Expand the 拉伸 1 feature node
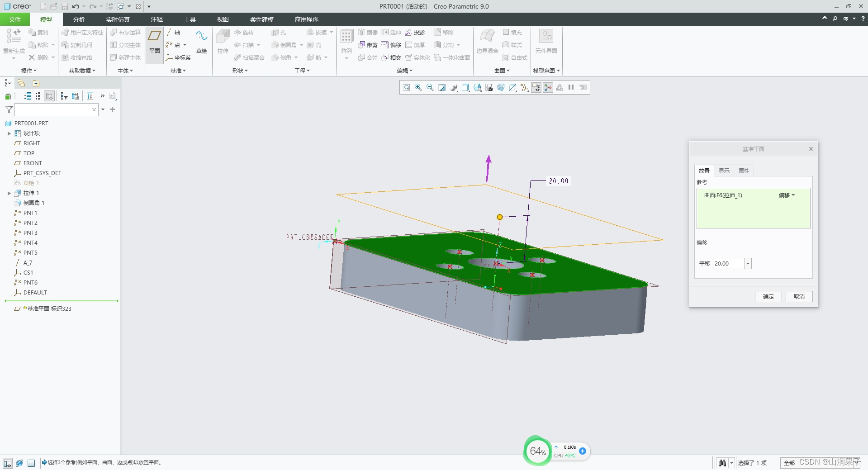Image resolution: width=868 pixels, height=470 pixels. click(x=9, y=193)
